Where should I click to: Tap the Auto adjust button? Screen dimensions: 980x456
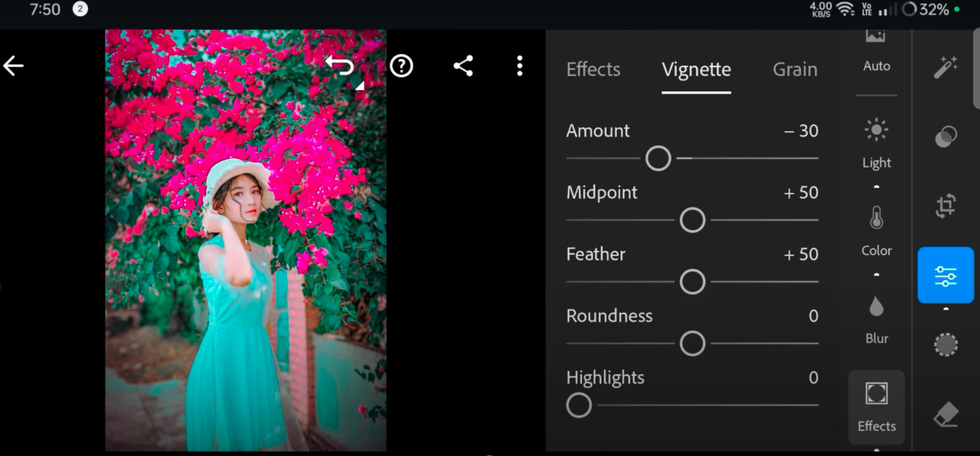[x=876, y=52]
